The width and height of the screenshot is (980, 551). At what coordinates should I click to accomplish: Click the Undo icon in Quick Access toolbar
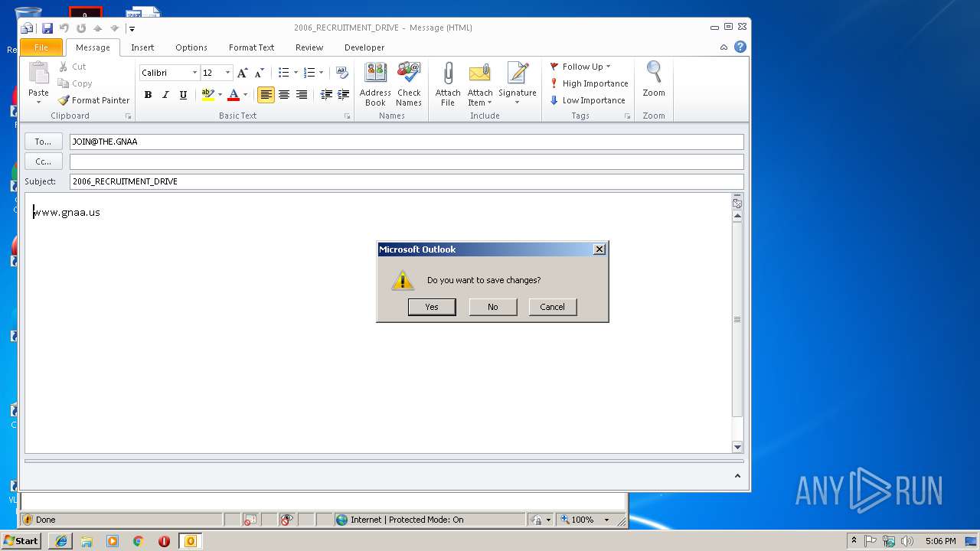click(64, 28)
